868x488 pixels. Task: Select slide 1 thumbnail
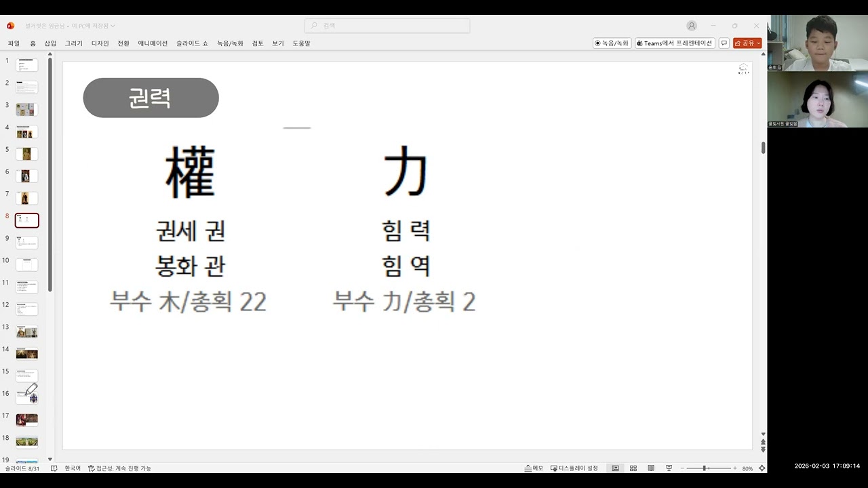27,65
